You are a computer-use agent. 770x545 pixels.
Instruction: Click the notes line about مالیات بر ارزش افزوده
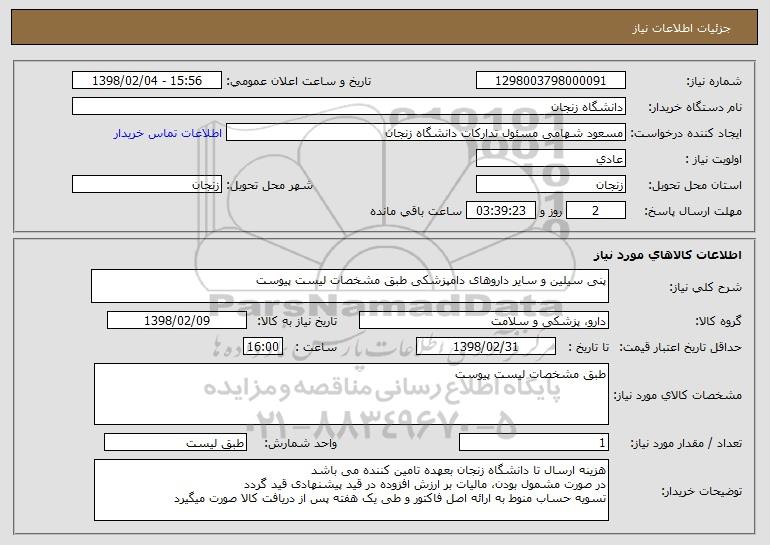(x=425, y=485)
